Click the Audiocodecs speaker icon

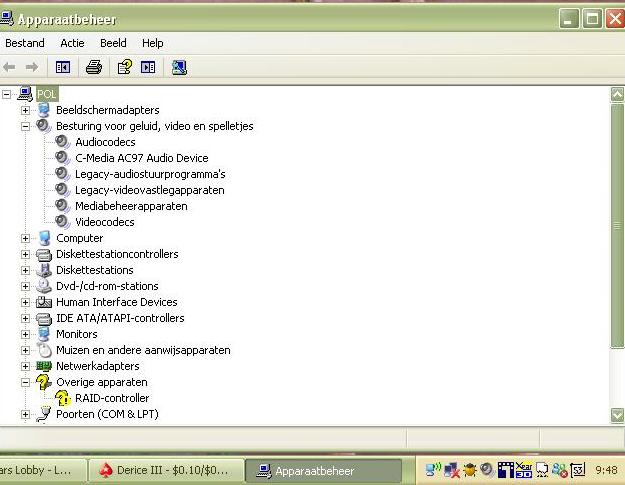[x=63, y=141]
